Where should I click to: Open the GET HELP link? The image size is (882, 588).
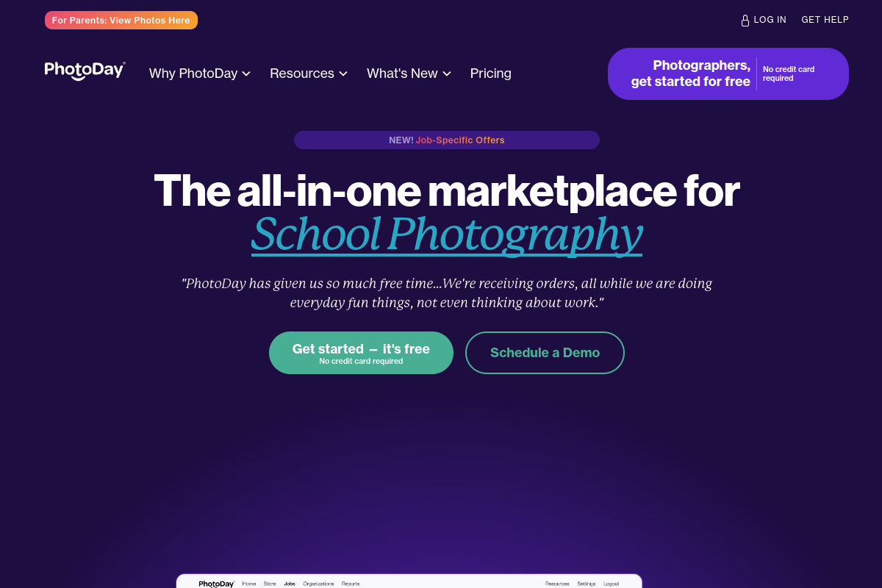[825, 20]
